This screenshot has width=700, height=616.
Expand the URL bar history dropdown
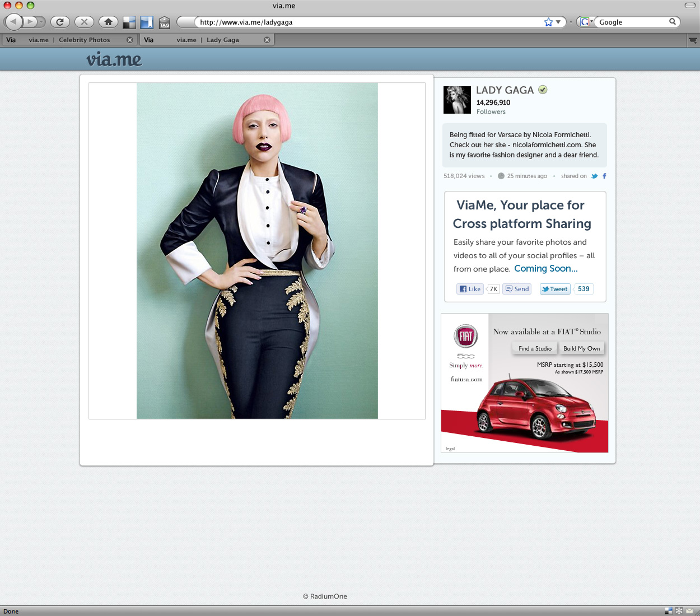558,22
